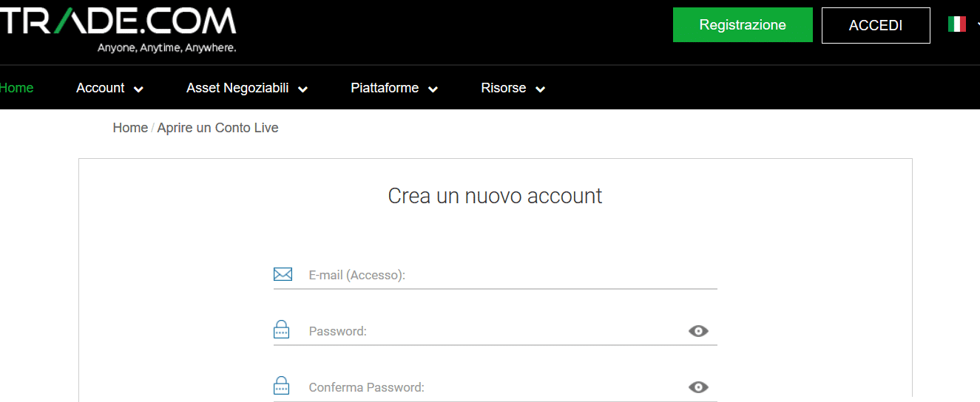Go to the Home nav item
This screenshot has height=402, width=980.
point(16,88)
